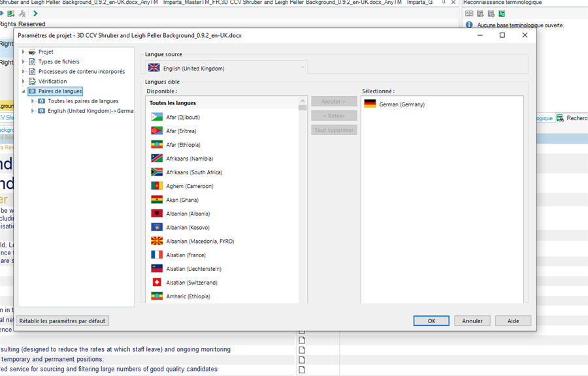This screenshot has height=376, width=588.
Task: Click the Djibouti flag icon
Action: click(x=157, y=117)
